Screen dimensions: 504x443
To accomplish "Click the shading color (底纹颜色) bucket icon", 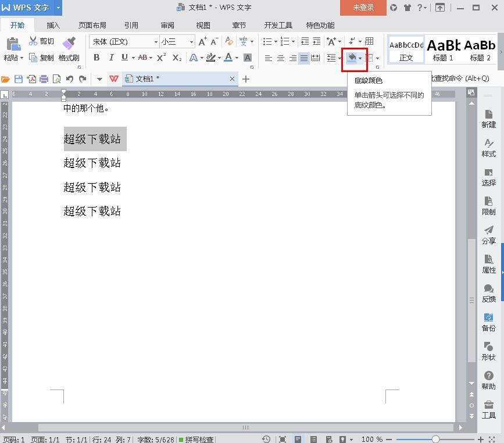I will pyautogui.click(x=352, y=58).
